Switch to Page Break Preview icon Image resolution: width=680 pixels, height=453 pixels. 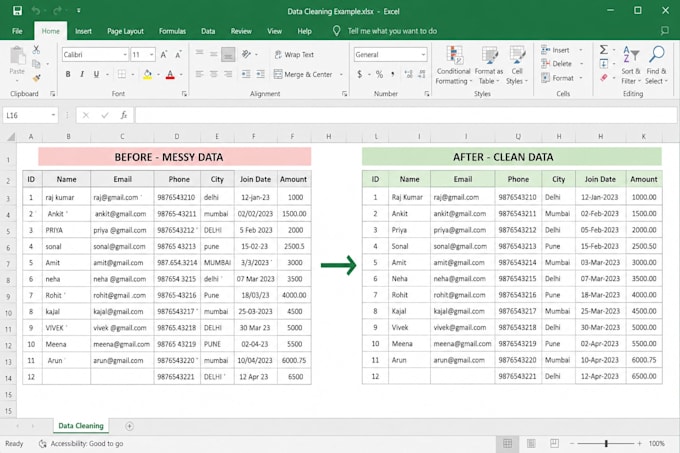coord(554,443)
